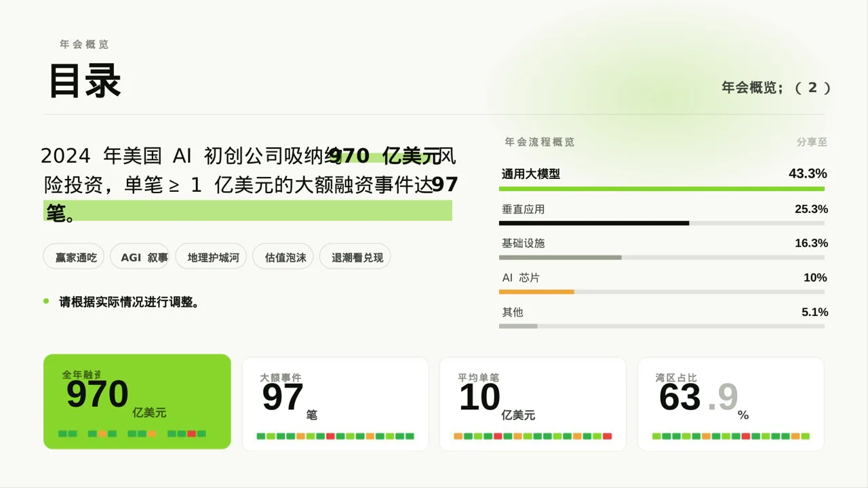Image resolution: width=868 pixels, height=488 pixels.
Task: Click the color strip in 湾区占比 card
Action: [x=731, y=436]
